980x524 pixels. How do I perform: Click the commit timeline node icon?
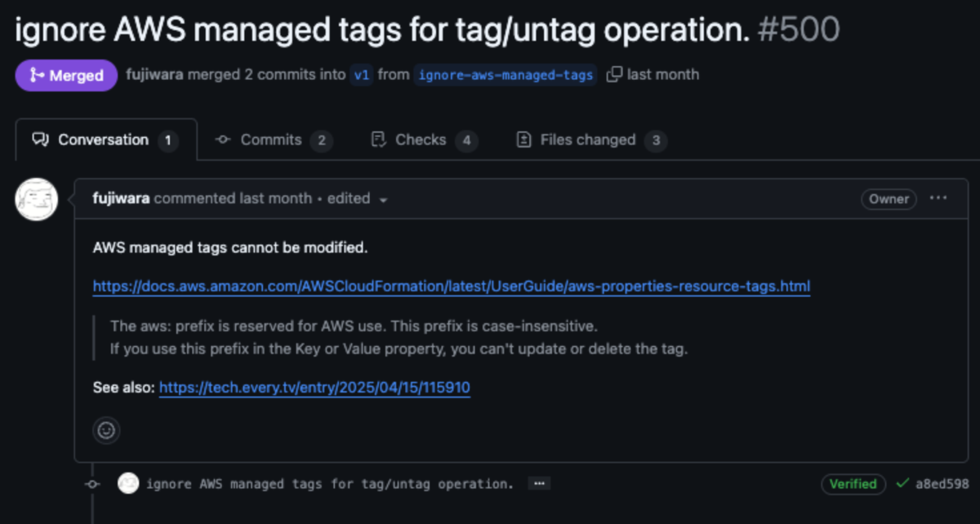(92, 484)
